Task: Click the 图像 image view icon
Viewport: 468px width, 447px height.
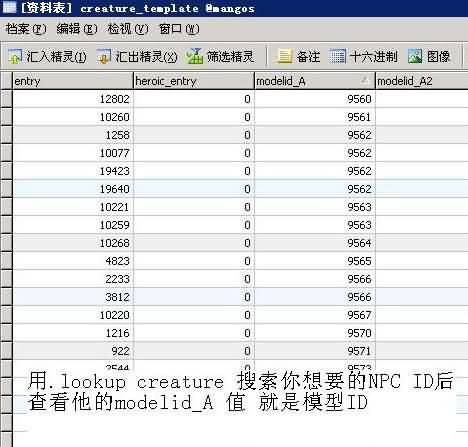Action: [x=415, y=56]
